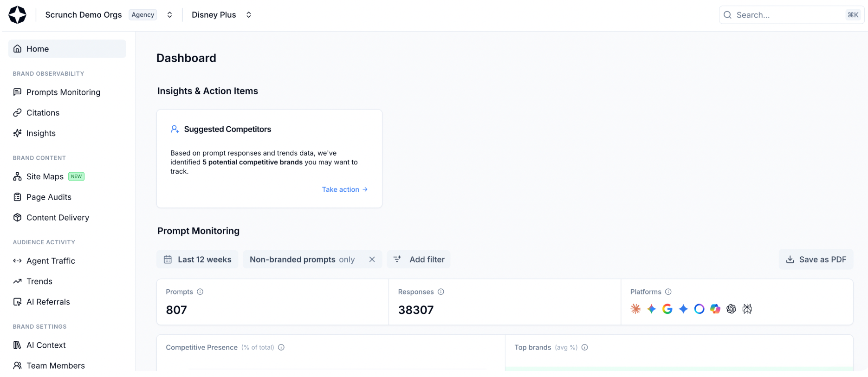
Task: Select the Microsoft Copilot platform icon
Action: [715, 309]
